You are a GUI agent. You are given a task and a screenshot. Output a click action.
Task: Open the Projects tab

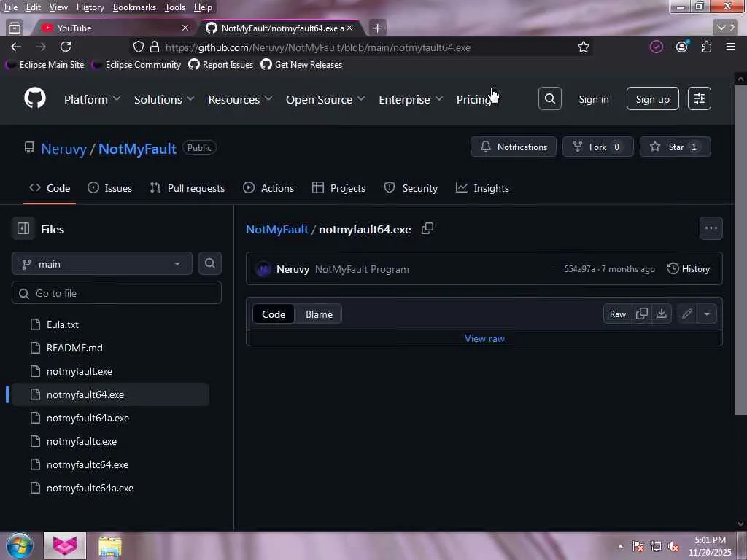coord(338,188)
